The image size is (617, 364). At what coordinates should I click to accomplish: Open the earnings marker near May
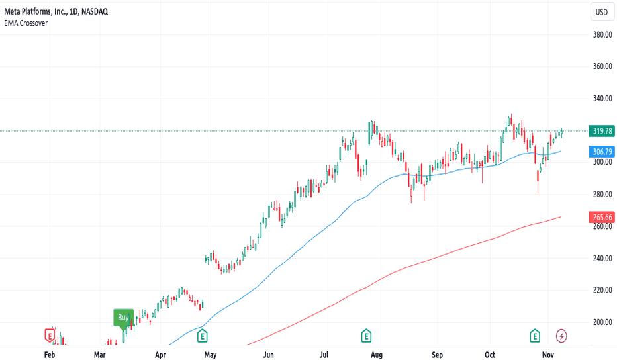pyautogui.click(x=202, y=336)
